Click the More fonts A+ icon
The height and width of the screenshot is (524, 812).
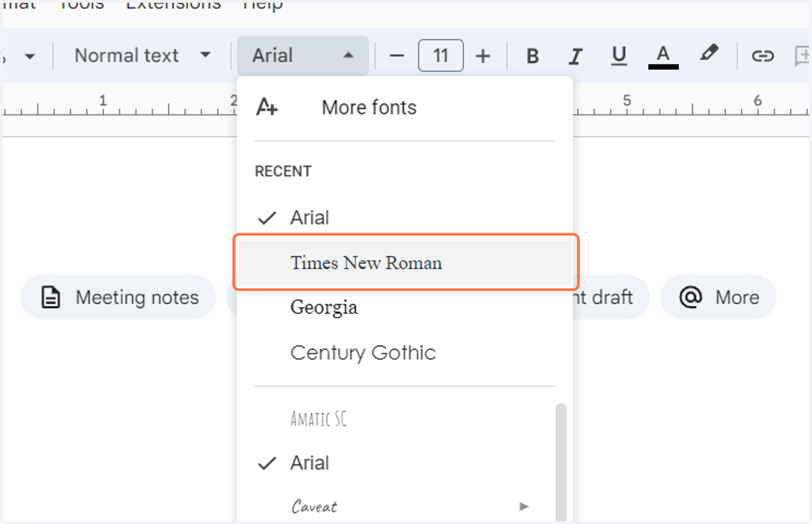tap(267, 108)
